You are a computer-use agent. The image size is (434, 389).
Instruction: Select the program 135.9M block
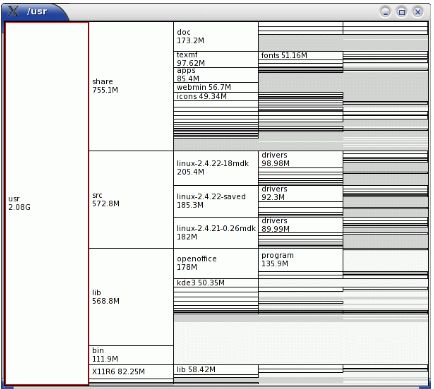300,260
